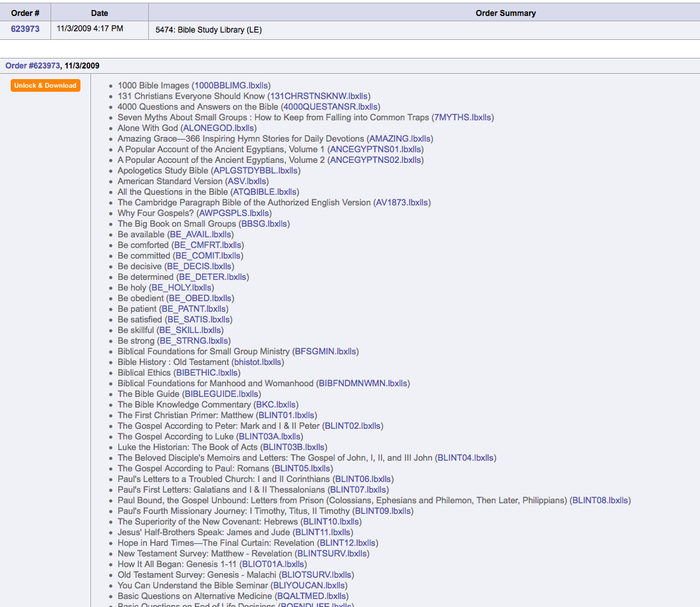Viewport: 700px width, 607px height.
Task: Select BE_DECIS.lbxlls link
Action: pos(199,267)
